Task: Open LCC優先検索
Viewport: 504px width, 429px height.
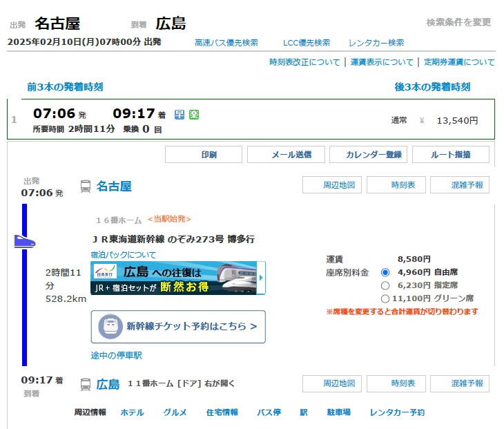Action: [x=307, y=43]
